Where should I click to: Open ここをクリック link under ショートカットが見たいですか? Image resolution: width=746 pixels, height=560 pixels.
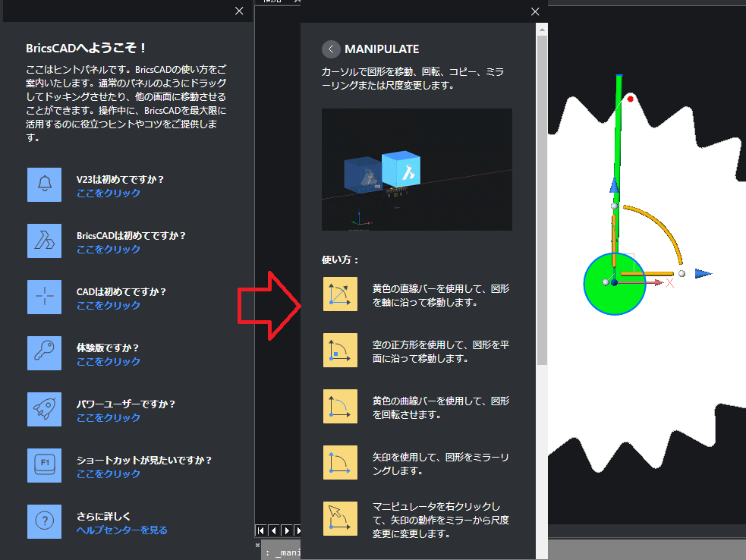coord(109,474)
